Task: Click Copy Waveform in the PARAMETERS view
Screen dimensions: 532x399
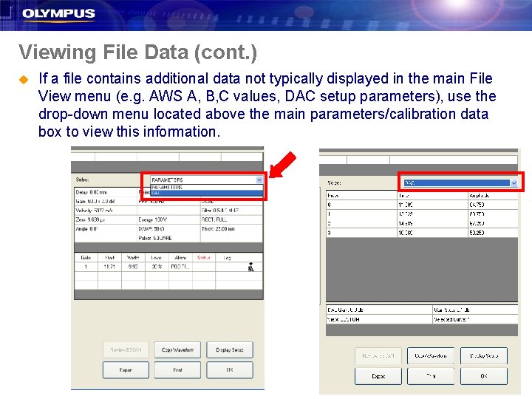Action: [177, 349]
